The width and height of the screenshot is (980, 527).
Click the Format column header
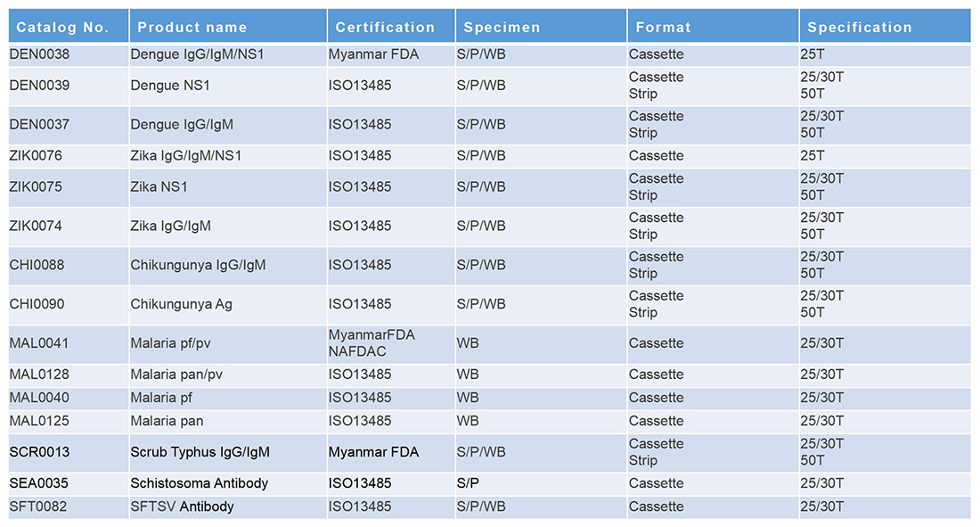click(x=663, y=27)
